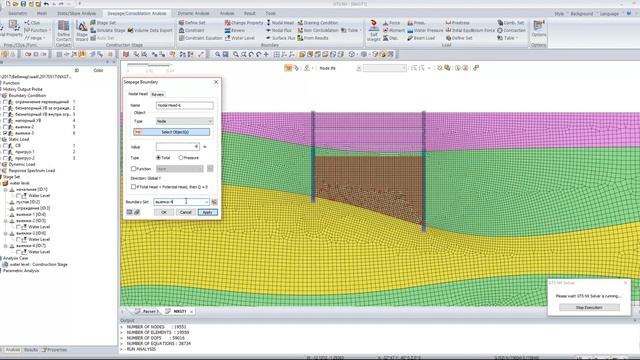Click the Value input field
Image resolution: width=640 pixels, height=360 pixels.
(178, 147)
